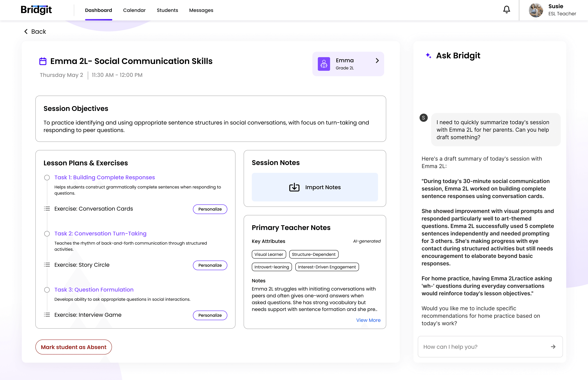Click the session title Emma 2L heading
Screen dimensions: 588x380
(x=131, y=61)
